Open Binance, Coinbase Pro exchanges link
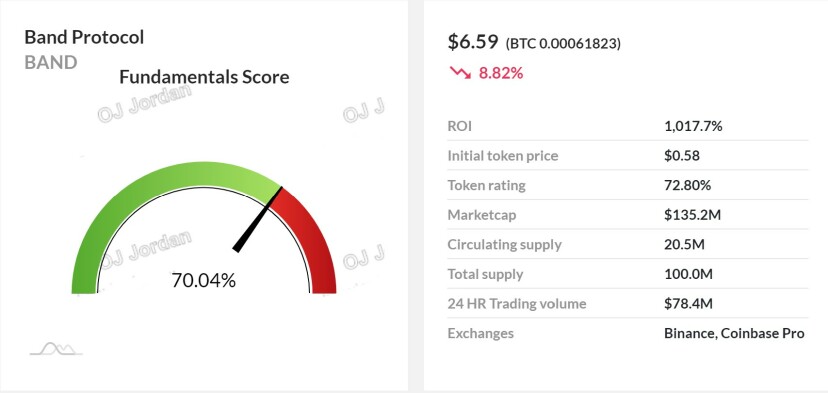The image size is (828, 393). (x=734, y=333)
